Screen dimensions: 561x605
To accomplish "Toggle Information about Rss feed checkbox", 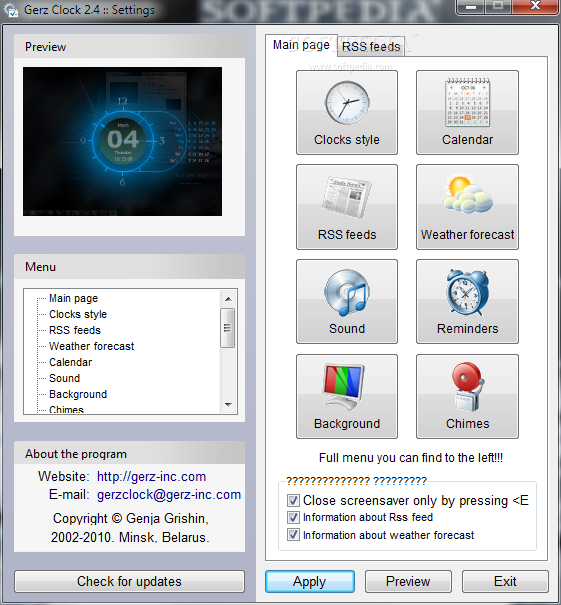I will [x=293, y=517].
